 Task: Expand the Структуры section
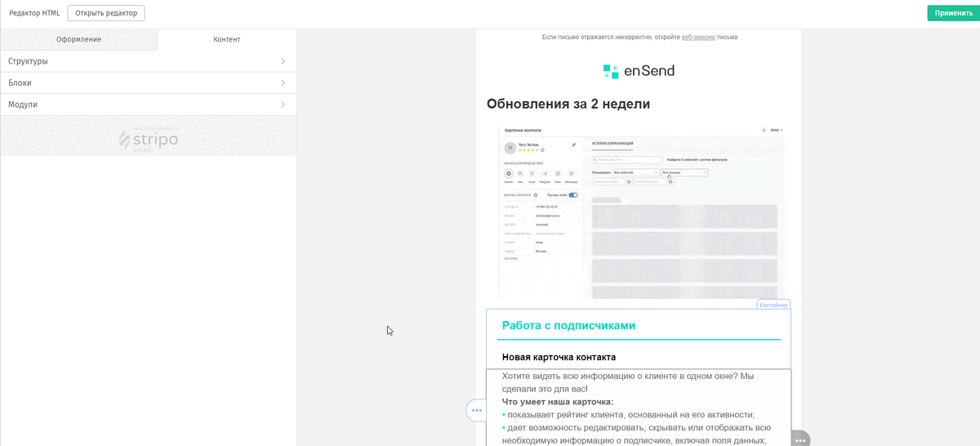pyautogui.click(x=148, y=61)
